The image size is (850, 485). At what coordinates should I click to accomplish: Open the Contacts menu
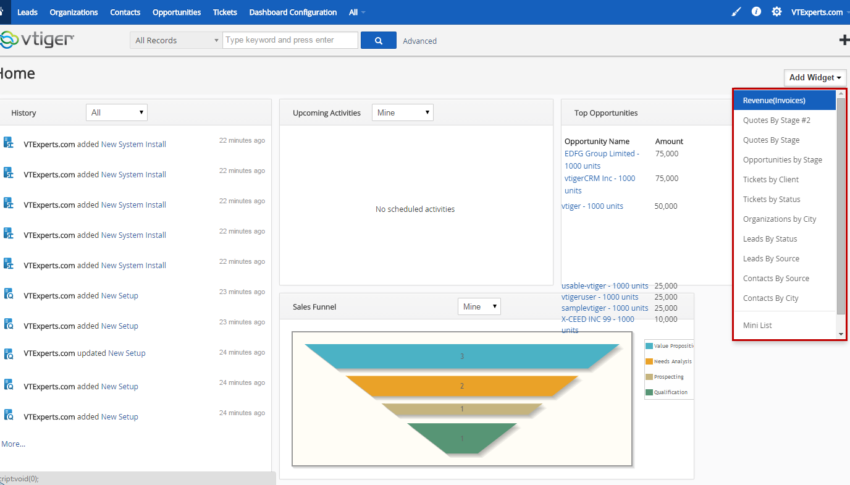[x=125, y=12]
